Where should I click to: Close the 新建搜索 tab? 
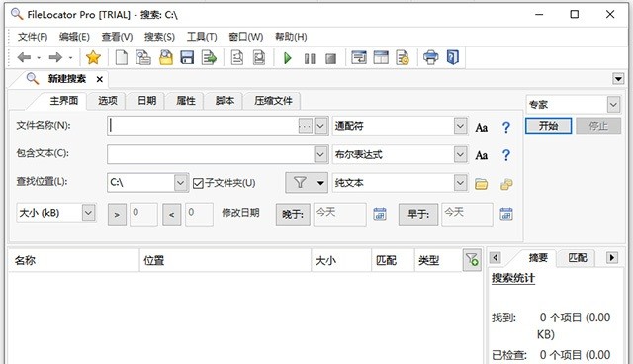click(99, 79)
